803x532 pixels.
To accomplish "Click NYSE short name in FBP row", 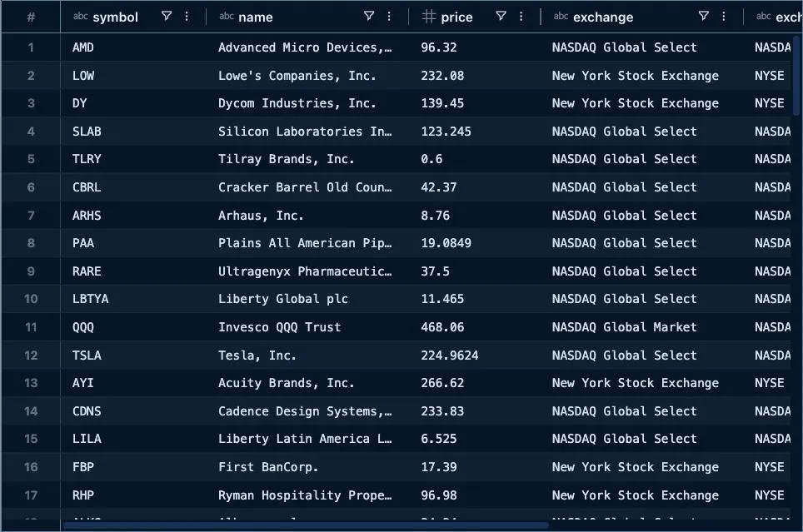I will pos(769,466).
